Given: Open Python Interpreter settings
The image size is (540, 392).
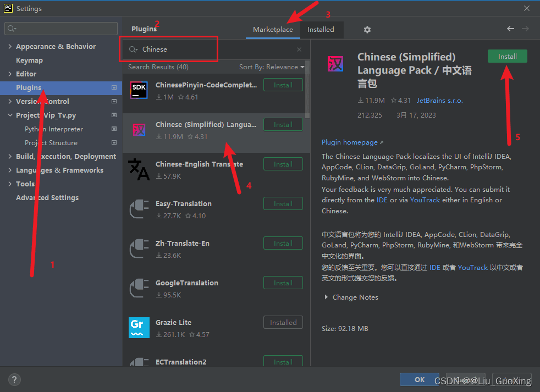Looking at the screenshot, I should click(54, 129).
